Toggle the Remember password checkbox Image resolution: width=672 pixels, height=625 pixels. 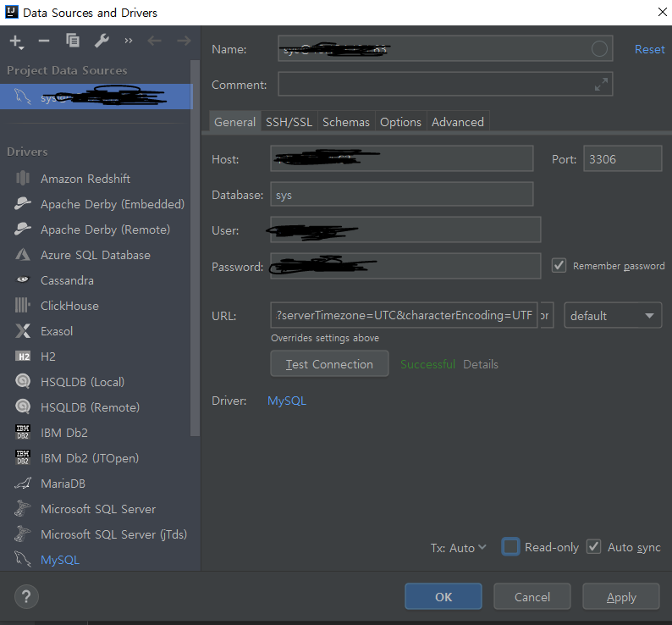559,266
